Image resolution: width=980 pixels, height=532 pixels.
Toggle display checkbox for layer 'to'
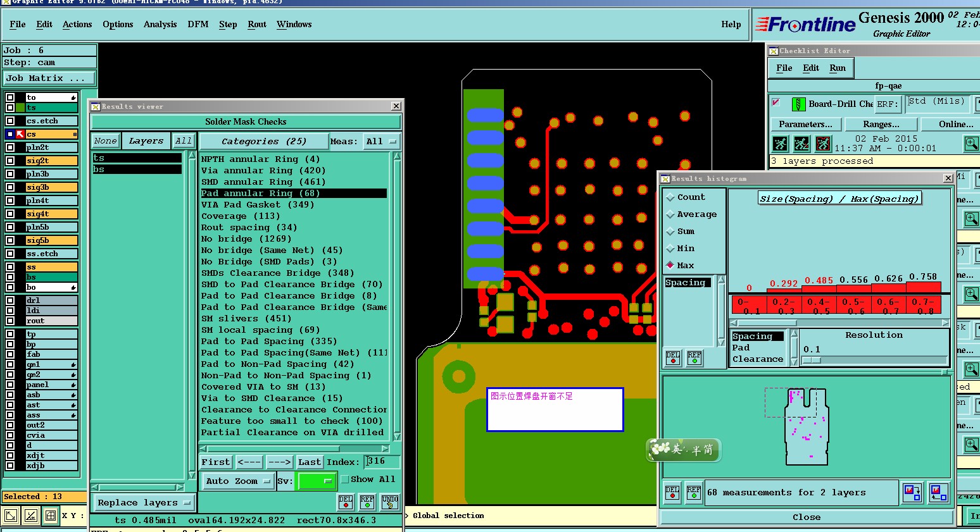(10, 97)
